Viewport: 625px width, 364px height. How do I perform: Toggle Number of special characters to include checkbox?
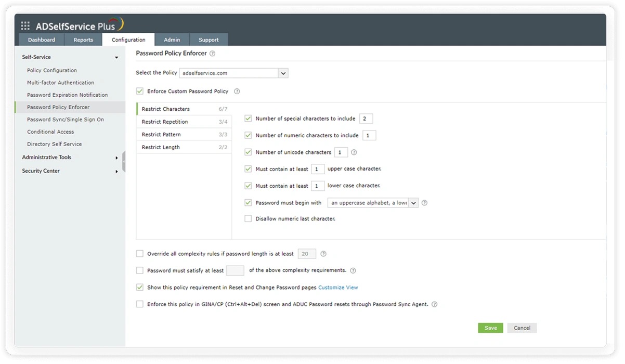click(x=248, y=119)
